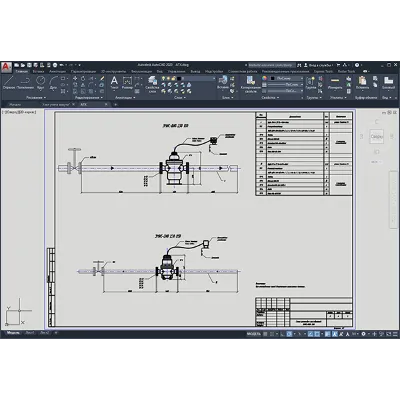This screenshot has width=400, height=400.
Task: Click the search field in title bar
Action: [271, 65]
